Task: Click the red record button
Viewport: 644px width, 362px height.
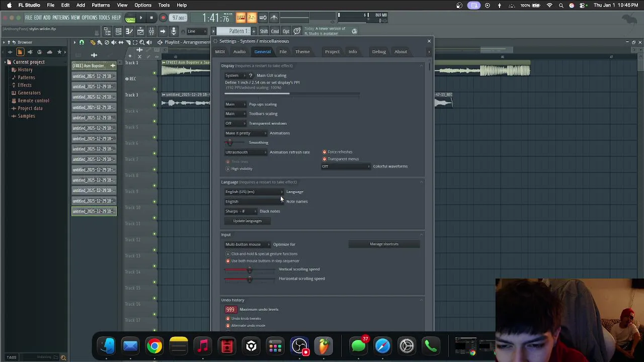Action: 163,18
